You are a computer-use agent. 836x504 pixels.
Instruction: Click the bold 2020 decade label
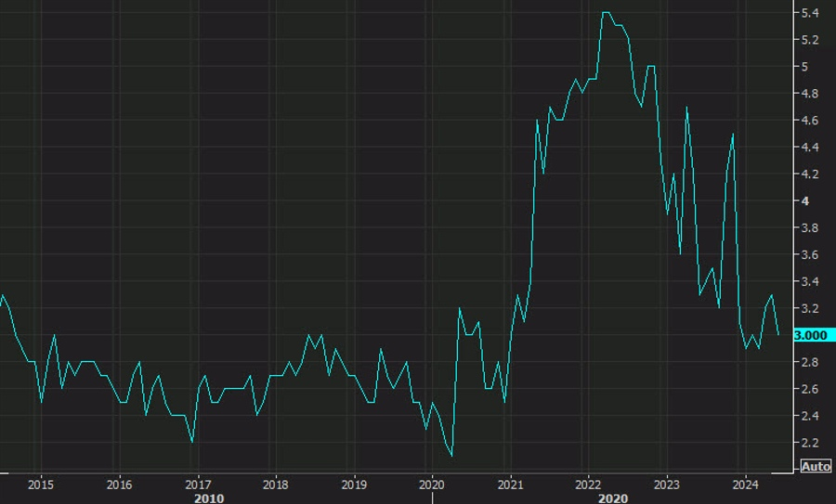pos(613,498)
